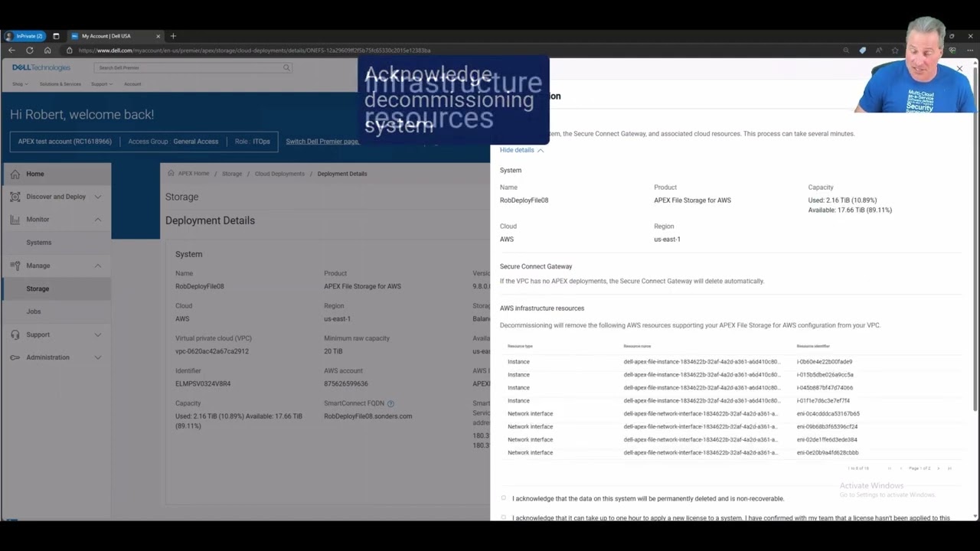Click the Home house icon in sidebar
980x551 pixels.
(x=15, y=174)
